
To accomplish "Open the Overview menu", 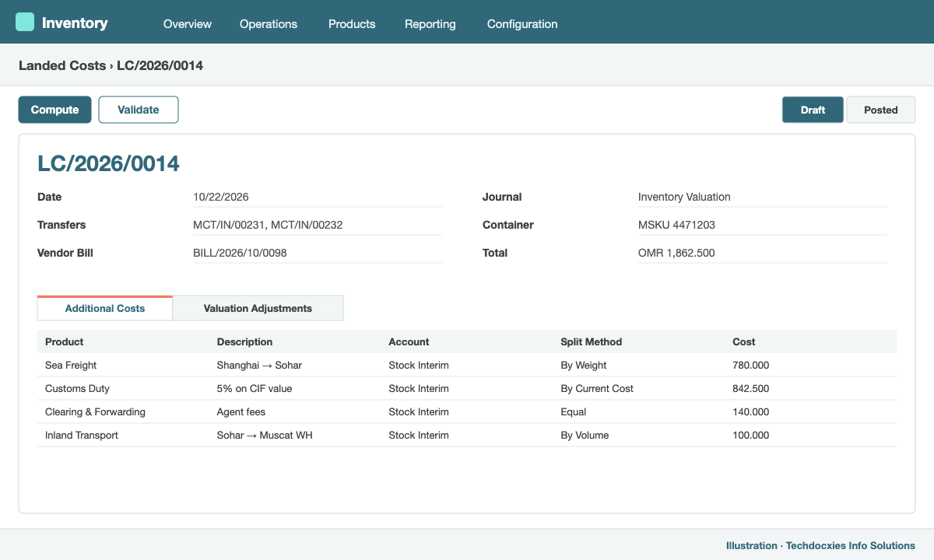I will (x=188, y=24).
